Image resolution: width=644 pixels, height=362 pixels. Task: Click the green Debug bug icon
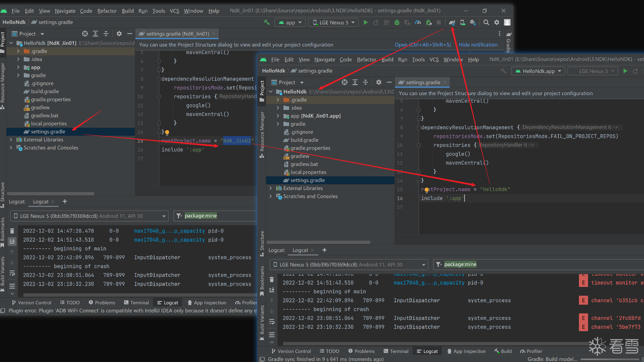click(397, 22)
